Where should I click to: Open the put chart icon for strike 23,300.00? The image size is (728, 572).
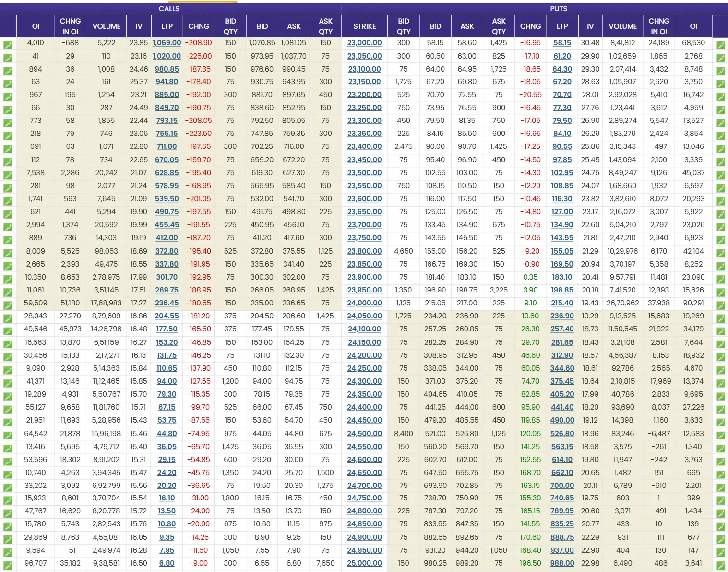(720, 123)
